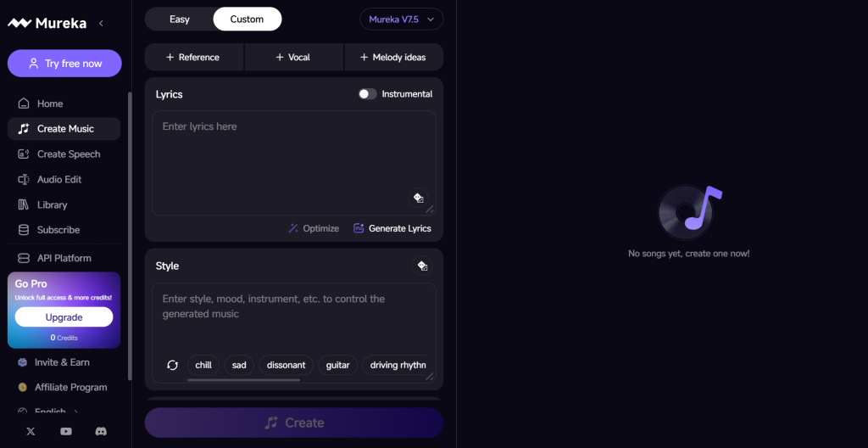Open the YouTube icon link
This screenshot has height=448, width=868.
pyautogui.click(x=66, y=431)
